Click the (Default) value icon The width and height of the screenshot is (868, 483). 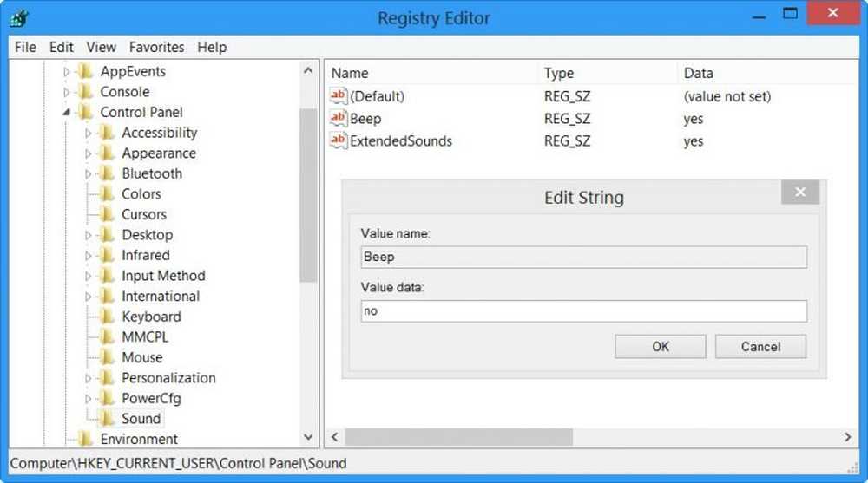point(339,96)
